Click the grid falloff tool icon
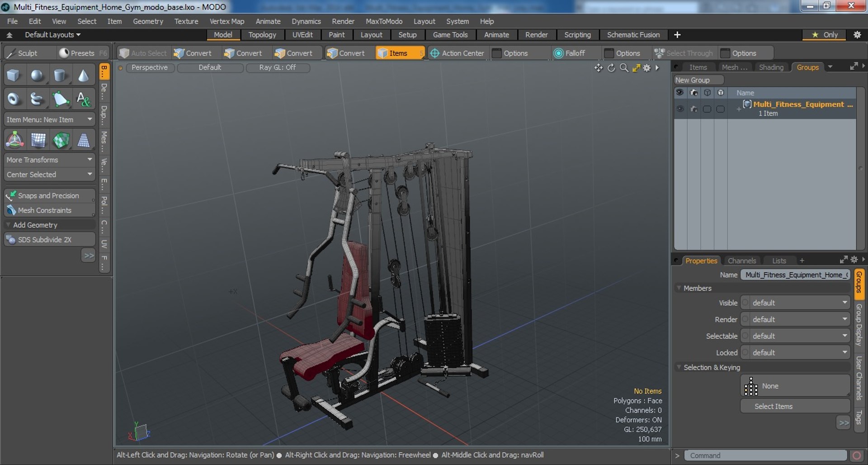This screenshot has width=868, height=465. pos(38,140)
